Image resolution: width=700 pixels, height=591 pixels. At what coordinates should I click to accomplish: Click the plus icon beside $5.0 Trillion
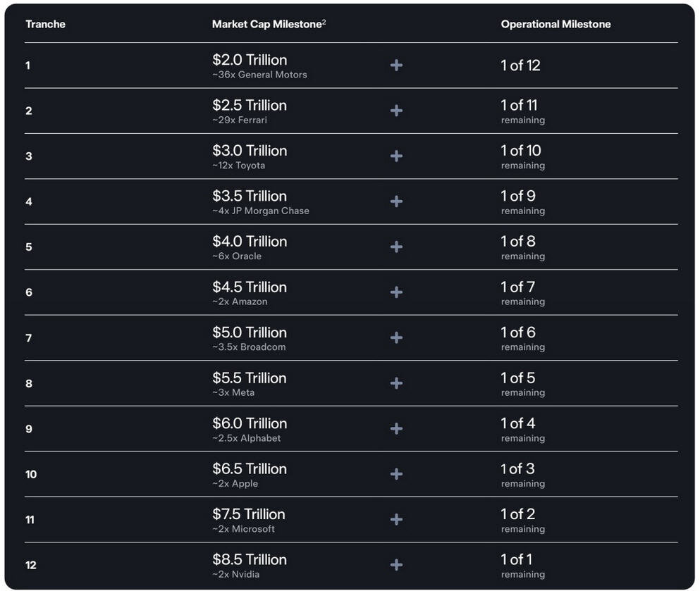tap(396, 337)
